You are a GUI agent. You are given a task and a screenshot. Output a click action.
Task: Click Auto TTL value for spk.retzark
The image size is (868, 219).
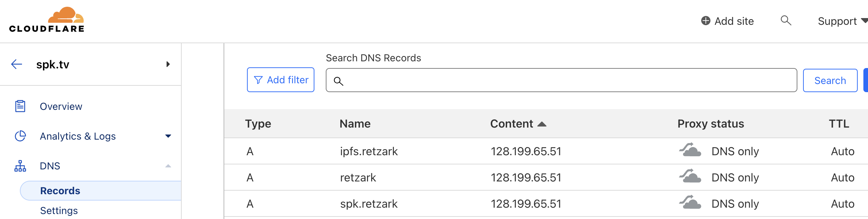click(843, 204)
